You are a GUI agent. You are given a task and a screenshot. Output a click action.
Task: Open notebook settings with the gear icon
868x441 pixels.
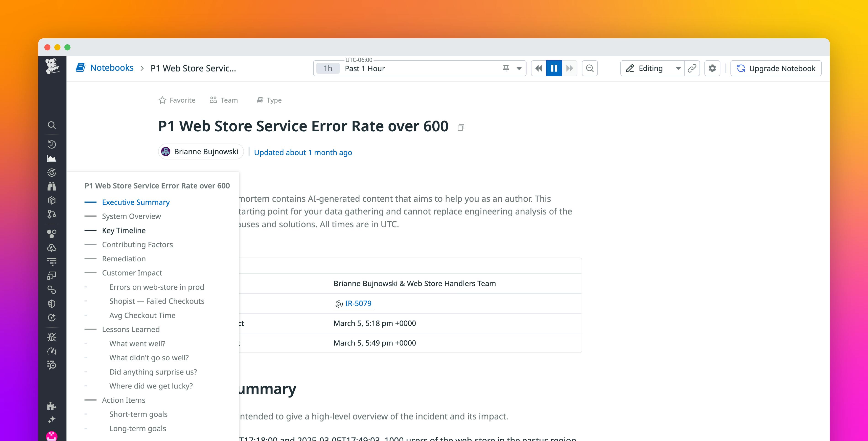(712, 68)
